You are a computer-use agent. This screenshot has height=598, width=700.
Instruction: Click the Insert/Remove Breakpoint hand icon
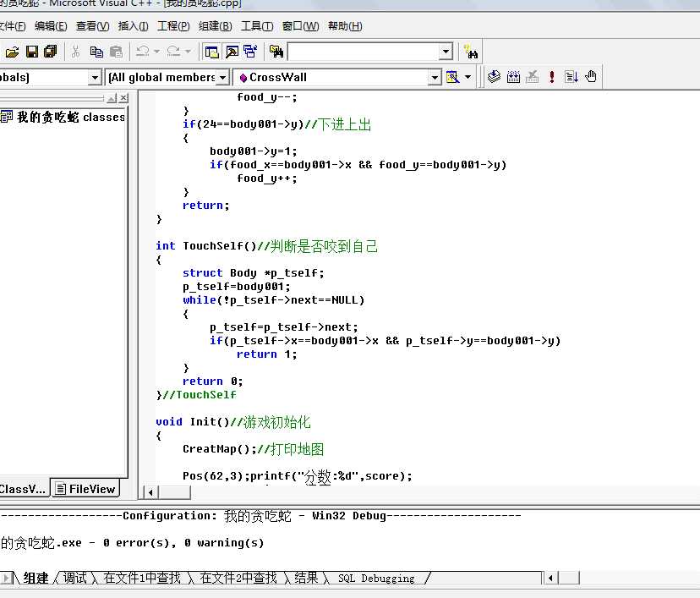[x=591, y=77]
